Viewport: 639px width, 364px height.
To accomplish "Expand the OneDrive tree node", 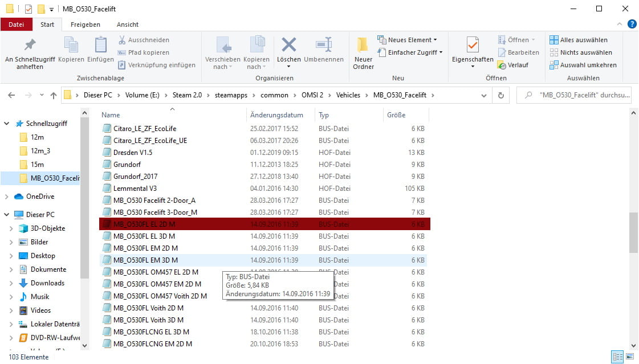I will [x=6, y=197].
